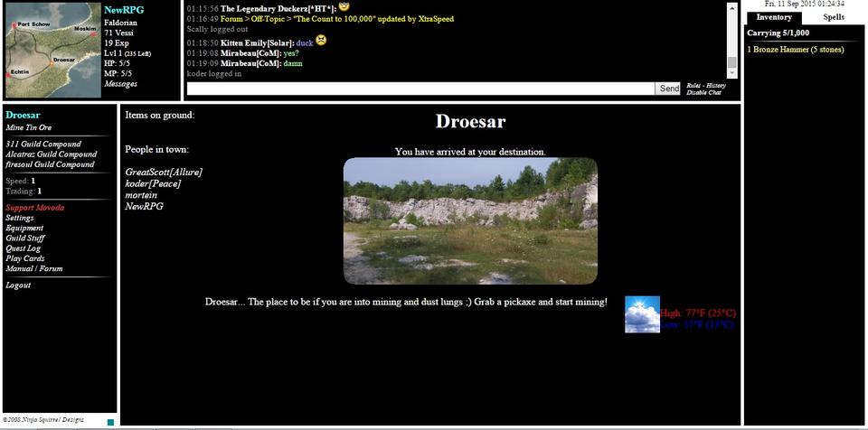This screenshot has width=868, height=430.
Task: Open the Mine Tin Ore action
Action: 27,127
